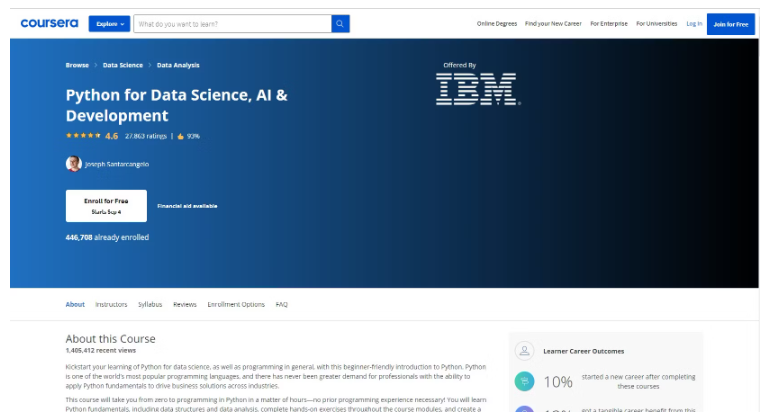Click the Learner Career Outcomes person icon

[524, 351]
